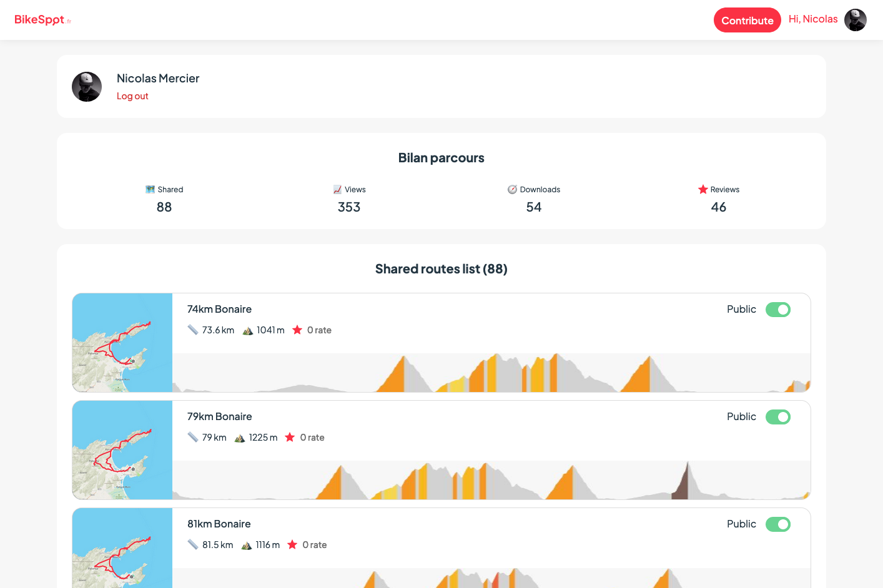Click the rating star of 74km Bonaire
The width and height of the screenshot is (883, 588).
297,330
